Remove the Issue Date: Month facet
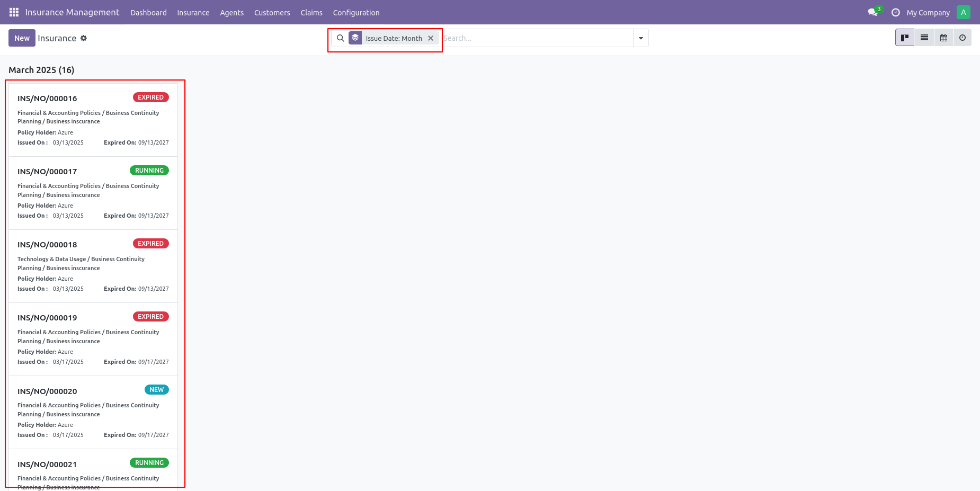This screenshot has height=491, width=980. coord(431,38)
